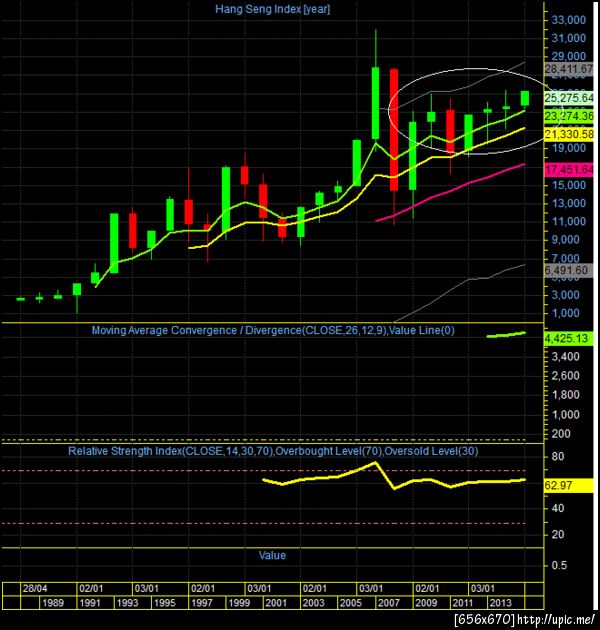Select the 28,411.67 grey price label
Image resolution: width=600 pixels, height=630 pixels.
pyautogui.click(x=569, y=69)
